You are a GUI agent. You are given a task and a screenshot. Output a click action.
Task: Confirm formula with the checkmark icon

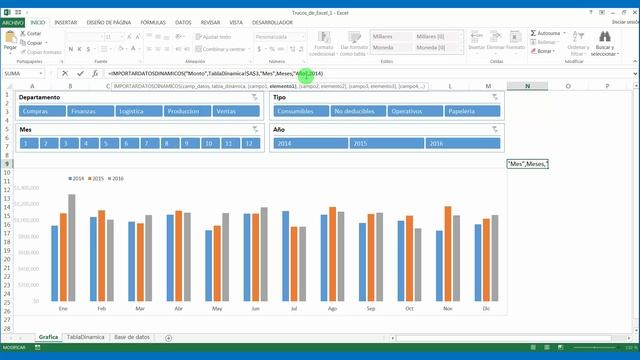[x=80, y=73]
